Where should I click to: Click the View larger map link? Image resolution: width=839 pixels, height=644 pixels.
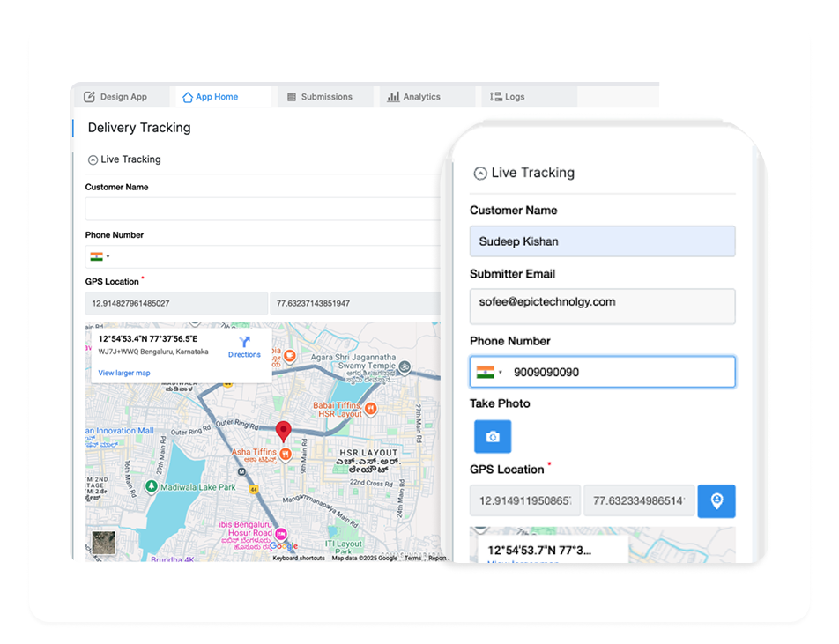123,373
